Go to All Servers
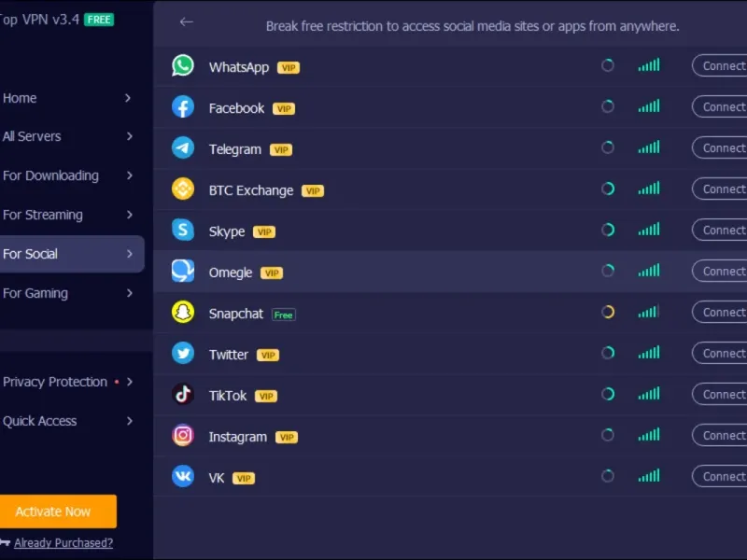 [x=32, y=136]
